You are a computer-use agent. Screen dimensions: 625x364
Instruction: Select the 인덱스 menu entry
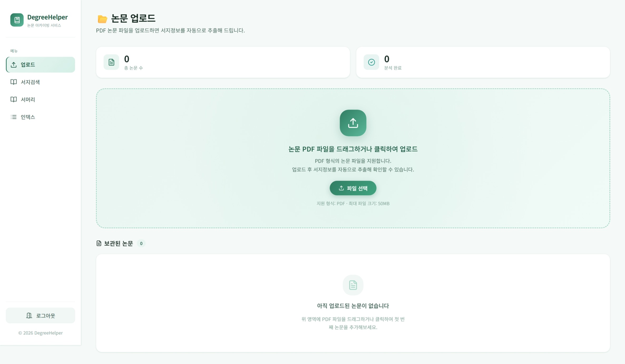41,117
